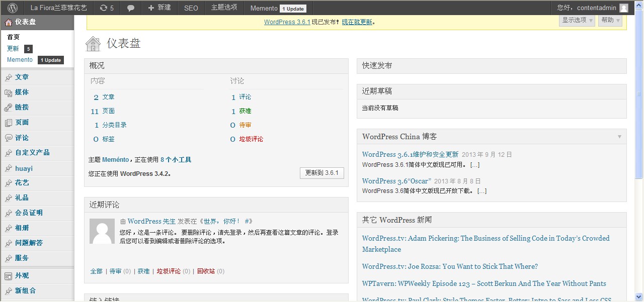Click the 更新到 3.6.1 button
644x302 pixels.
tap(322, 173)
